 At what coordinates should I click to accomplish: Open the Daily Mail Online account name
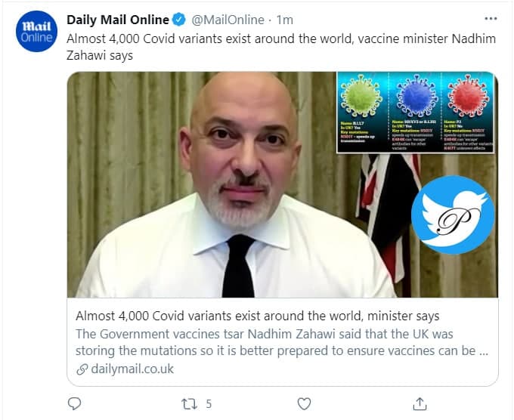click(118, 20)
